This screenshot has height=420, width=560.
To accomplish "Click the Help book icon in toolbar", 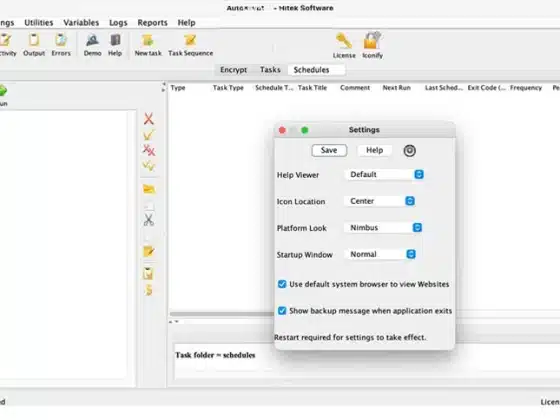I will 115,45.
